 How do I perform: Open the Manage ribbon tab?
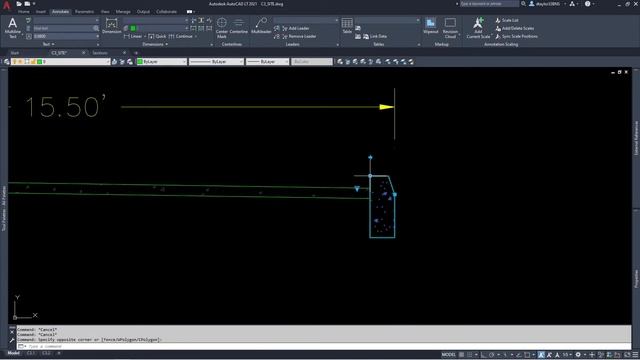click(123, 12)
